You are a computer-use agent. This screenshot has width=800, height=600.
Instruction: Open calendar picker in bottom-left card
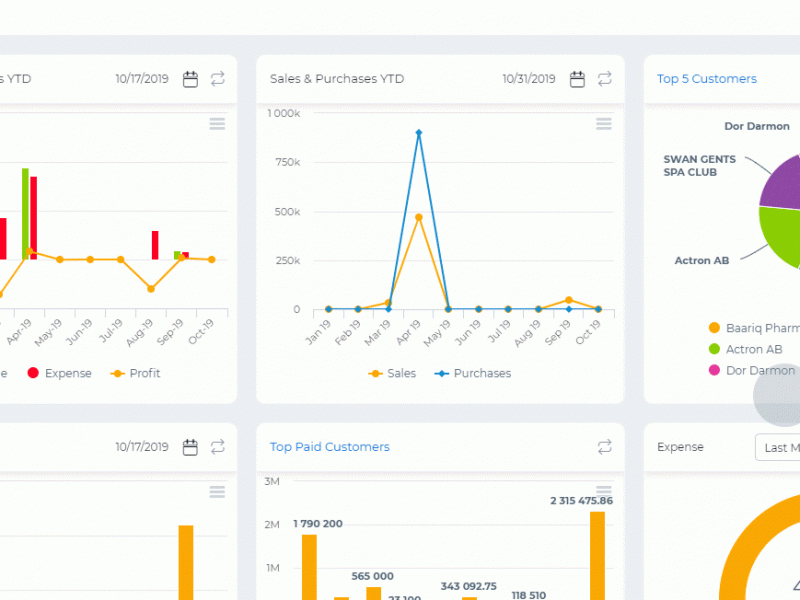[190, 447]
